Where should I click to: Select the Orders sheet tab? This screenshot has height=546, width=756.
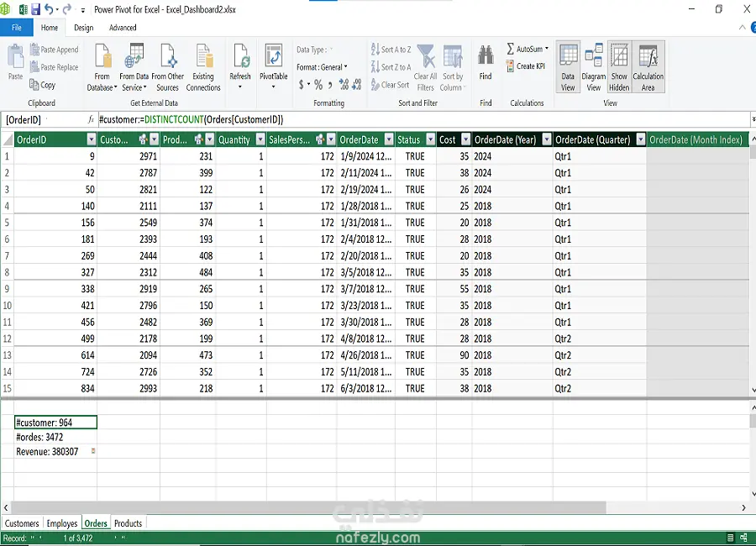96,523
